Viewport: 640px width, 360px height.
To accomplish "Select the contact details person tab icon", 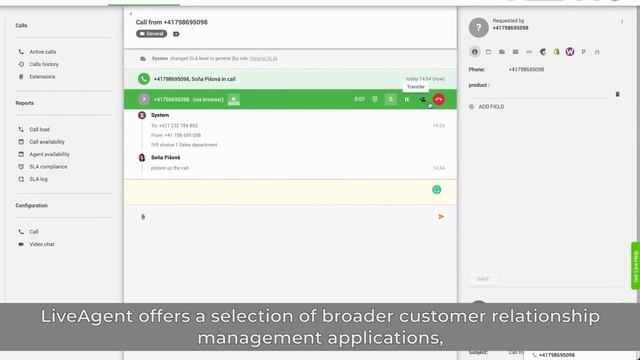I will 475,52.
